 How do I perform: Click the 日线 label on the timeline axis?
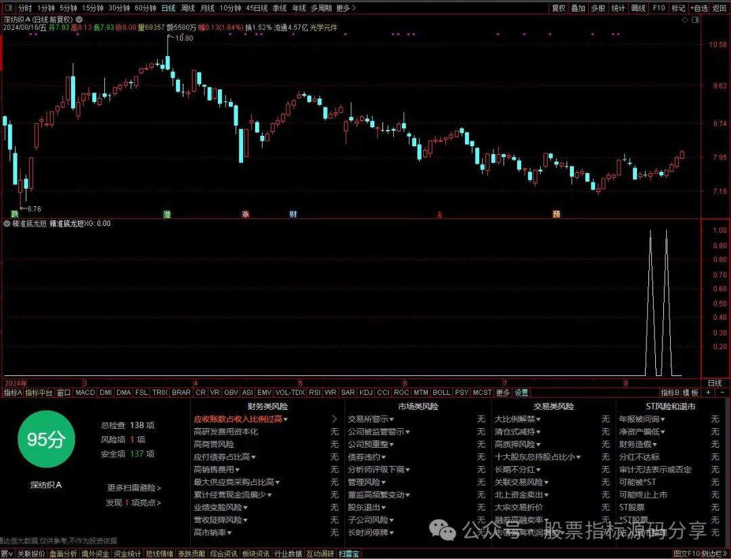pos(714,383)
